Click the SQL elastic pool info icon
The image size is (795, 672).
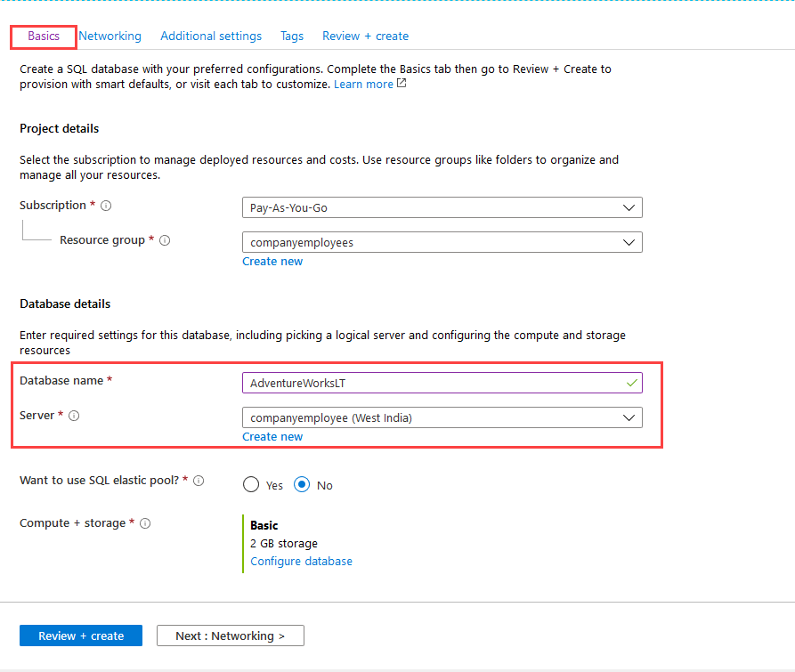pos(199,481)
